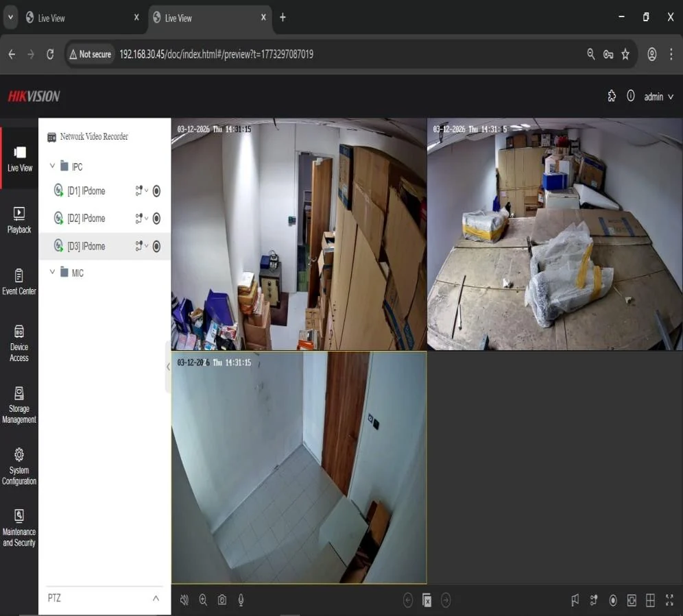This screenshot has height=616, width=683.
Task: Open stream type dropdown for D3 IPdome
Action: 141,247
